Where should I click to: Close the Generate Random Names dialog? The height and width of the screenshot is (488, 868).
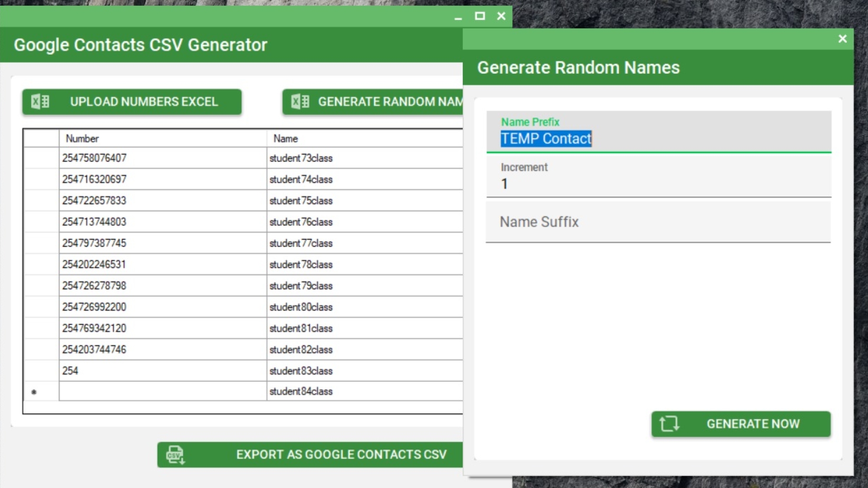click(x=842, y=39)
